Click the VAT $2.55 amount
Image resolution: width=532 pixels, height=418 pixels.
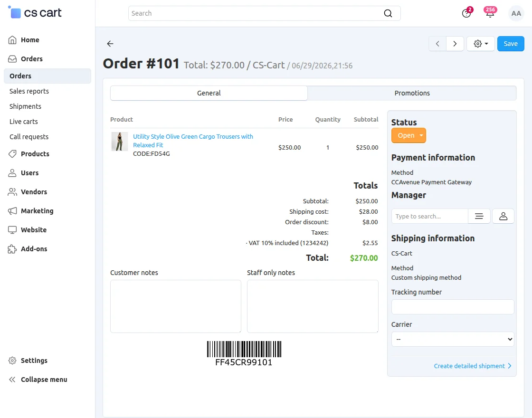[370, 243]
